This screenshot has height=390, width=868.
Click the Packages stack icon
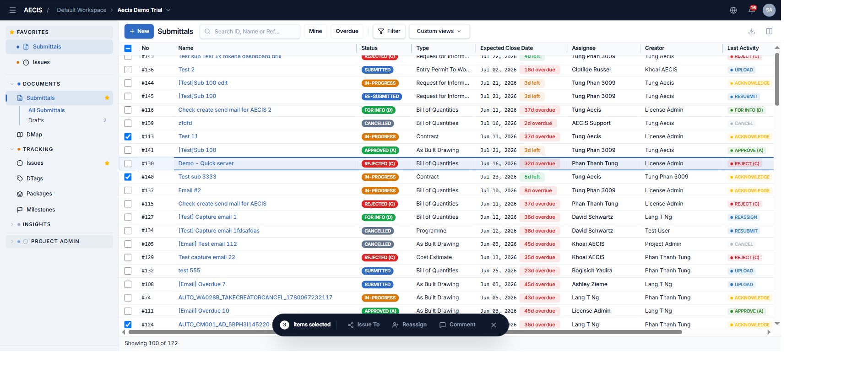pos(20,194)
